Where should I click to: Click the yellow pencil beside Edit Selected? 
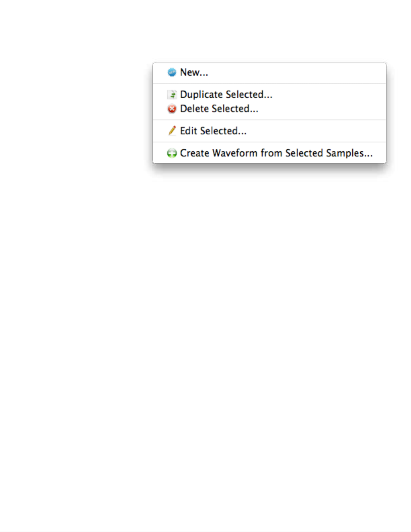pyautogui.click(x=172, y=131)
